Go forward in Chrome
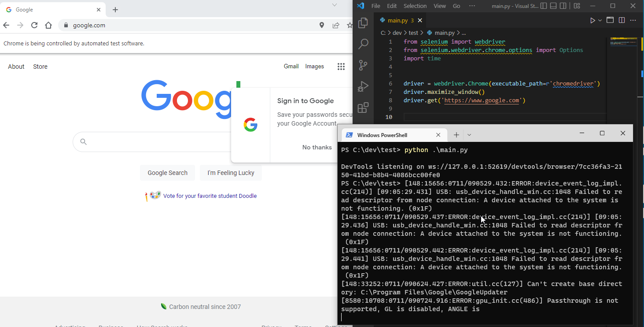This screenshot has height=327, width=644. tap(20, 25)
